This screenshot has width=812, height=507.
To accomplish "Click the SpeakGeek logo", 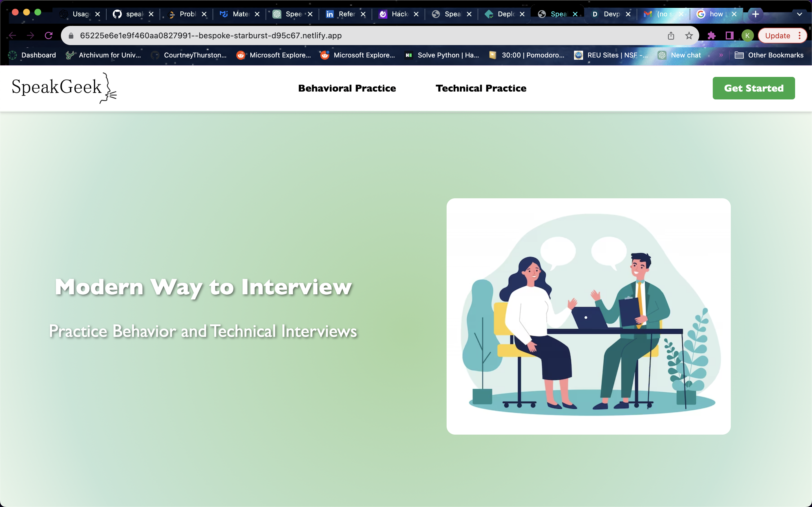I will [64, 88].
